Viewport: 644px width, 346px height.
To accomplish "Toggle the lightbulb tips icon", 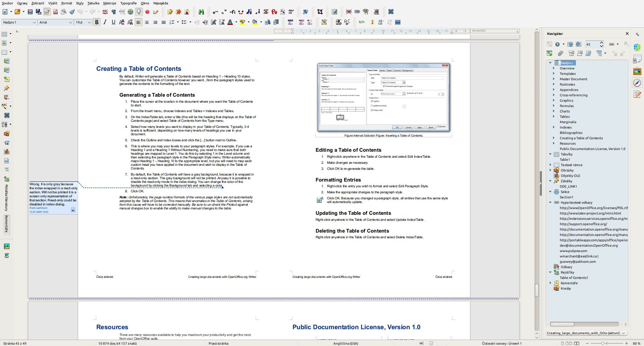I will (x=139, y=12).
